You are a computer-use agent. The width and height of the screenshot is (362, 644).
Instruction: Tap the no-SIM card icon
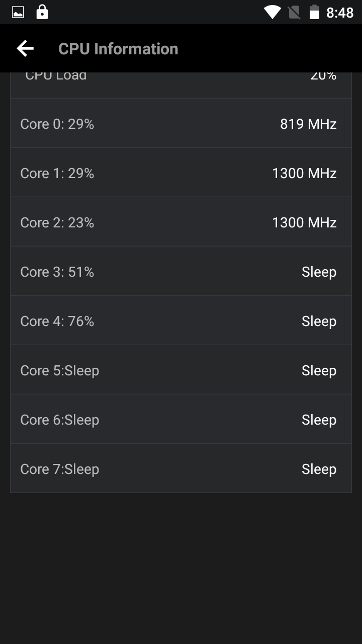pyautogui.click(x=294, y=12)
